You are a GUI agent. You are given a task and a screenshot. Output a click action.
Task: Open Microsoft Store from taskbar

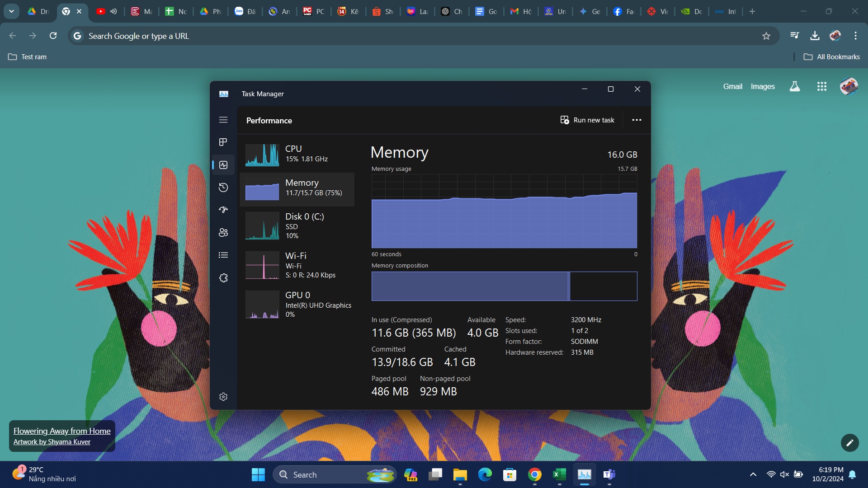coord(510,474)
